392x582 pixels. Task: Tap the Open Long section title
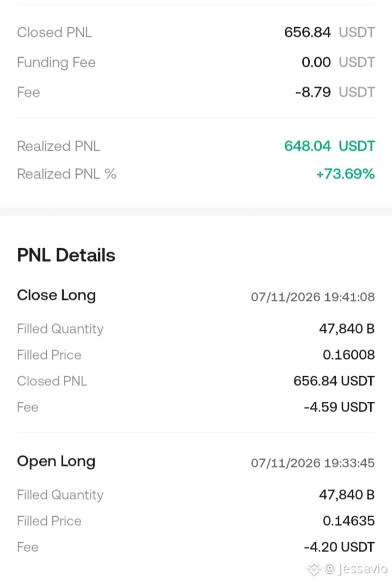pyautogui.click(x=56, y=461)
